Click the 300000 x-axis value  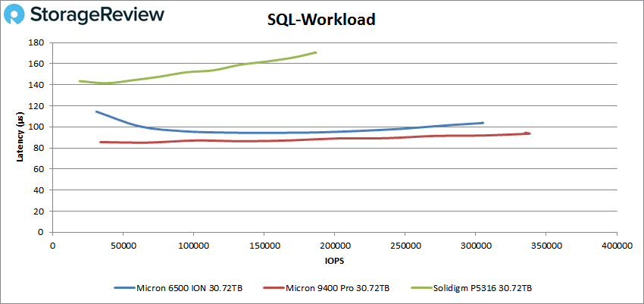[476, 245]
